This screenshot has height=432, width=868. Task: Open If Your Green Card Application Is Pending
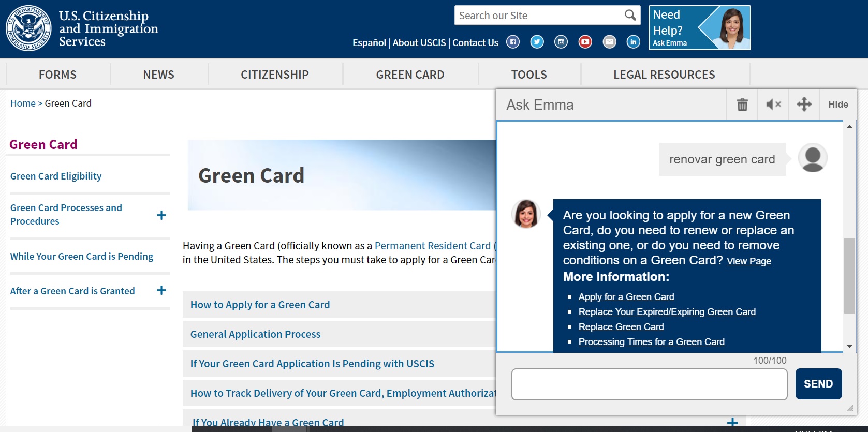(x=312, y=364)
